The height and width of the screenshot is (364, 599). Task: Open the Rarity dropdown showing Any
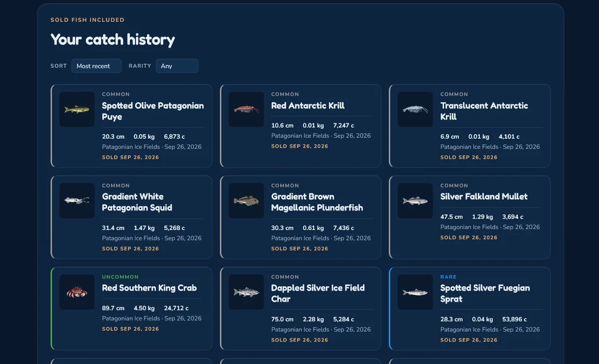coord(177,66)
